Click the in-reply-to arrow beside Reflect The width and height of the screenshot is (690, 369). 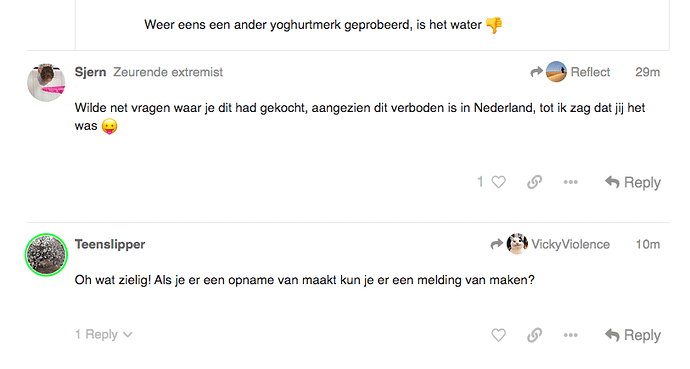(x=536, y=72)
